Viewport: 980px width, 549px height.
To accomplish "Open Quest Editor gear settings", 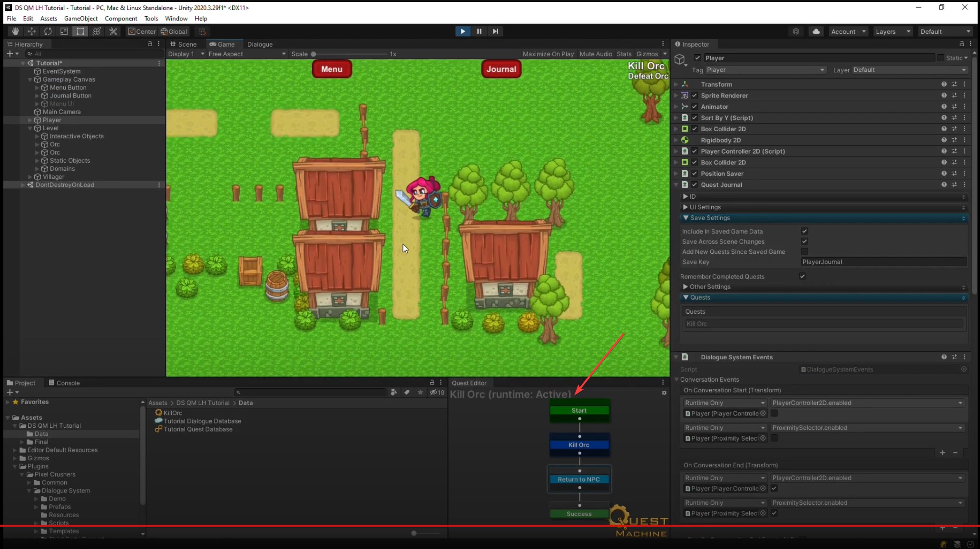I will point(664,393).
